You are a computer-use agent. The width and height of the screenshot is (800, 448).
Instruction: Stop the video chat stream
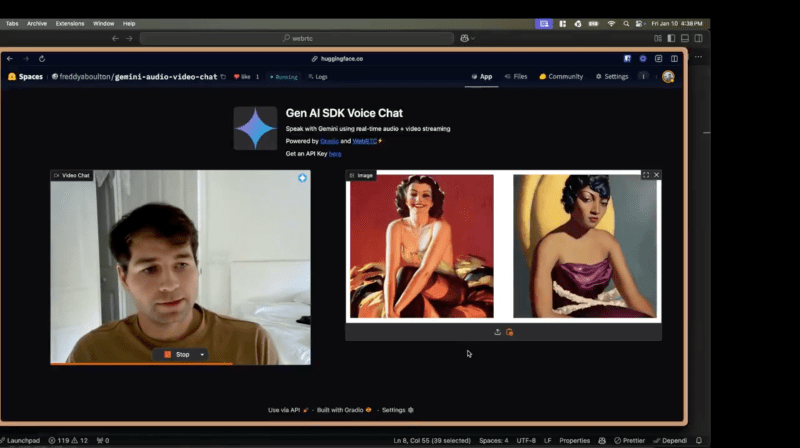(x=177, y=355)
